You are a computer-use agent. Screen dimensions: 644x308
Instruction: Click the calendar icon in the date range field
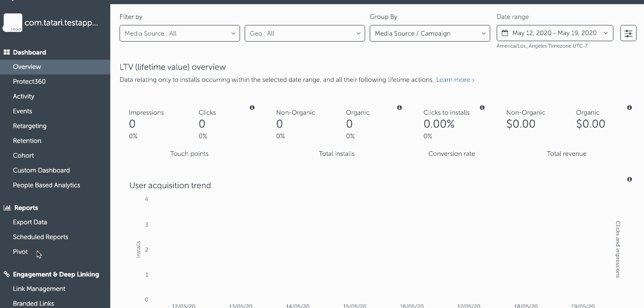tap(505, 33)
